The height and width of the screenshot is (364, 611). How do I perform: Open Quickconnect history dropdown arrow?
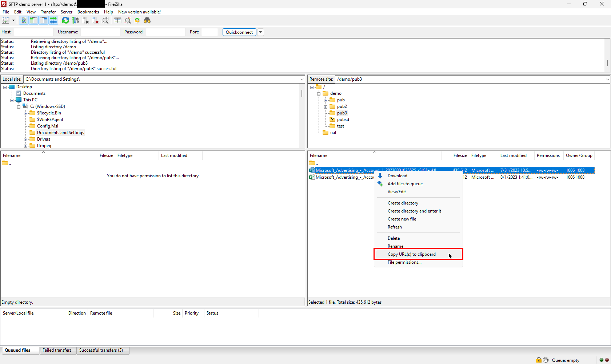pos(260,32)
